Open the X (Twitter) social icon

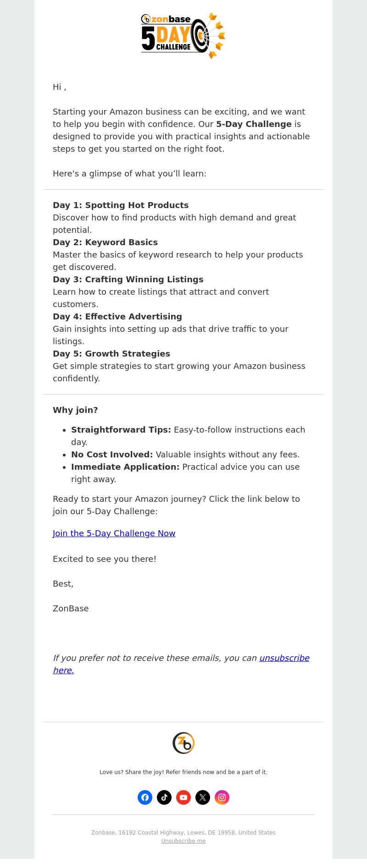pyautogui.click(x=203, y=797)
